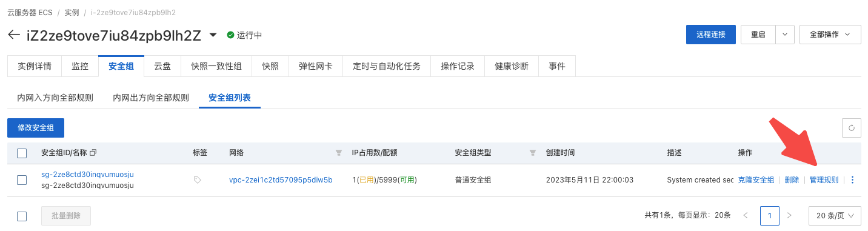Image resolution: width=868 pixels, height=231 pixels.
Task: Click the refresh icon above the table
Action: pos(851,128)
